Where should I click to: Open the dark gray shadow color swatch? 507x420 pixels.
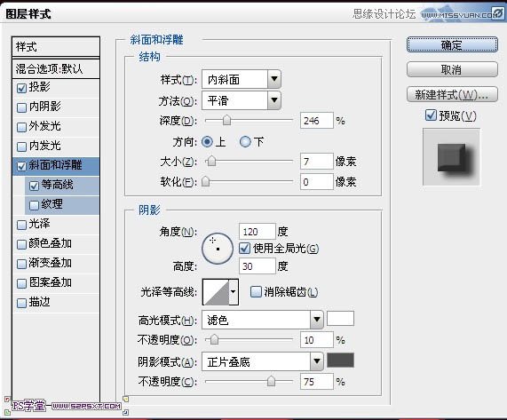[340, 361]
